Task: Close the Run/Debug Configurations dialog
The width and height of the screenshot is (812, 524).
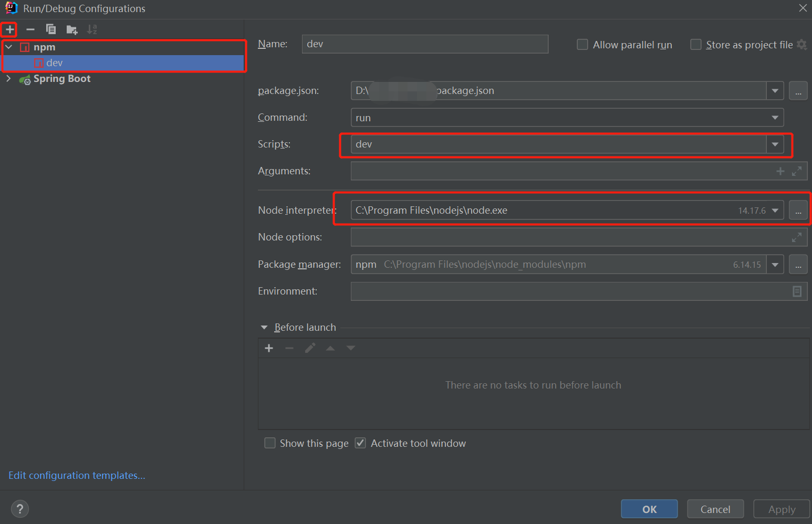Action: coord(803,8)
